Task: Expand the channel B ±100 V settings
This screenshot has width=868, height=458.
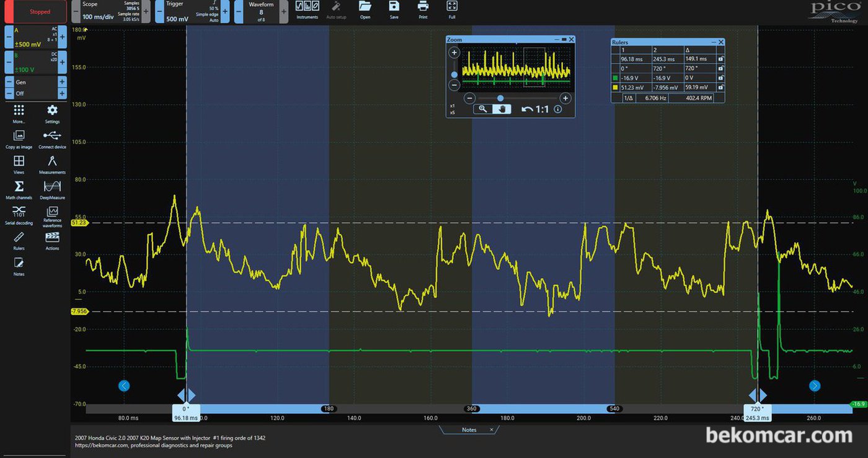Action: pos(36,63)
